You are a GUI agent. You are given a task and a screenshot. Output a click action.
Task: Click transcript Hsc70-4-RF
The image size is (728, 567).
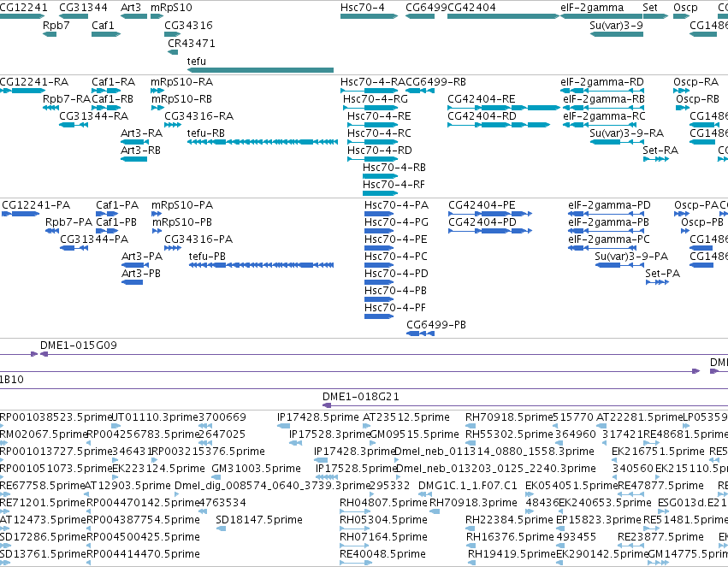click(380, 193)
